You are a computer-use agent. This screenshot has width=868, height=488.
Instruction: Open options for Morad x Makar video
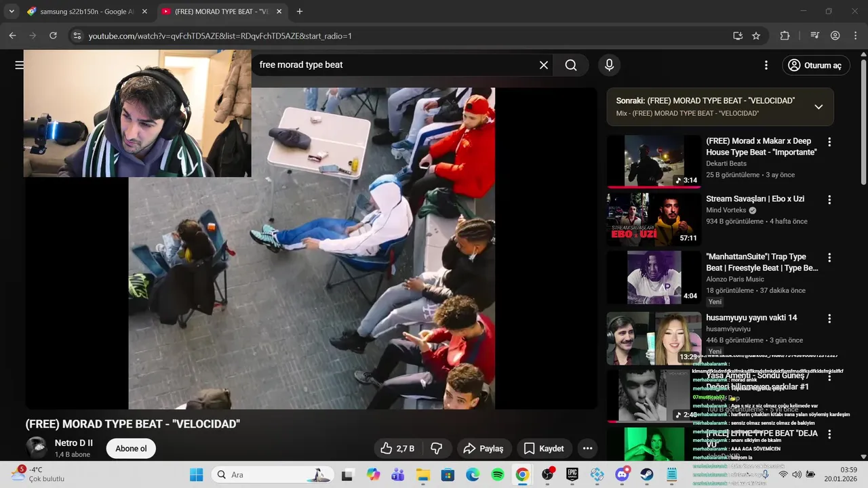(829, 142)
